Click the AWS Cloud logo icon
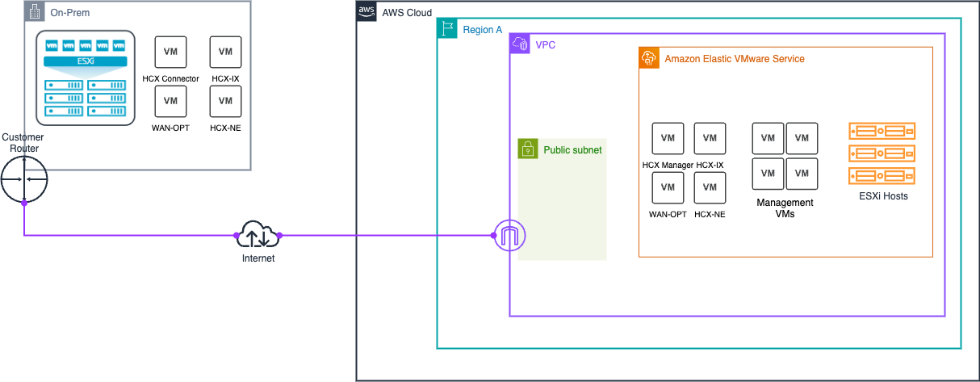Viewport: 980px width, 382px height. 366,12
